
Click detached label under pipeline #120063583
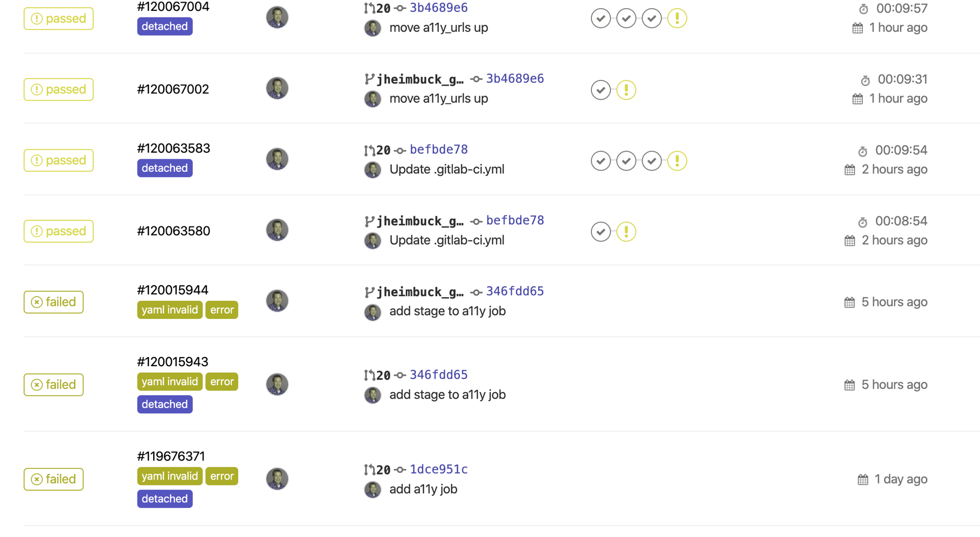165,168
